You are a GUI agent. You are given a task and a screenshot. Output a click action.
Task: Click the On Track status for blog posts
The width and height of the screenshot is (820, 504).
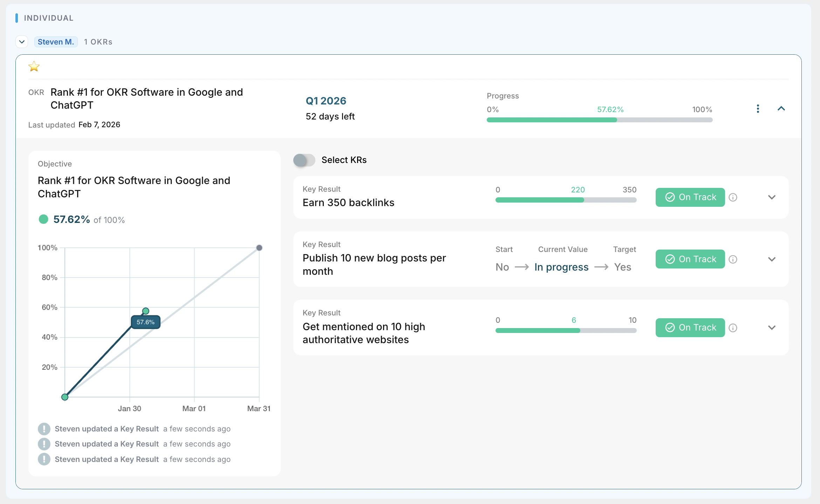pyautogui.click(x=690, y=259)
